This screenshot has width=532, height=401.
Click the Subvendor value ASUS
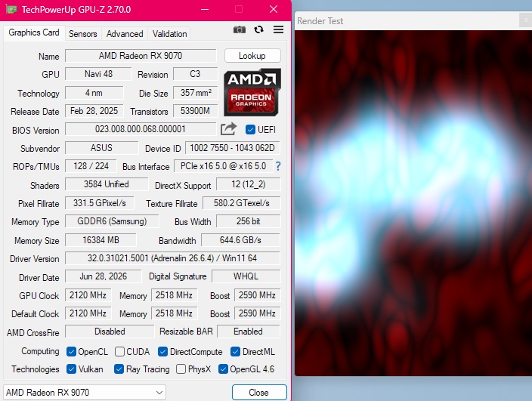(101, 148)
